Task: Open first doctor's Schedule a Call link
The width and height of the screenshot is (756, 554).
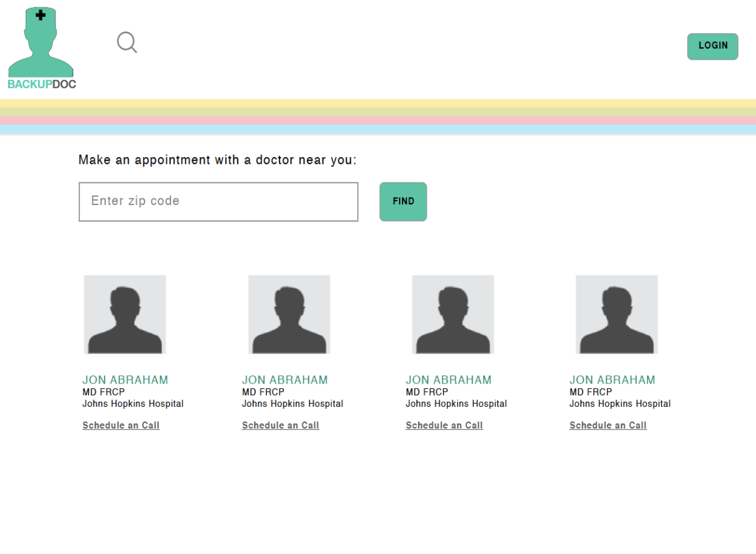Action: pos(121,425)
